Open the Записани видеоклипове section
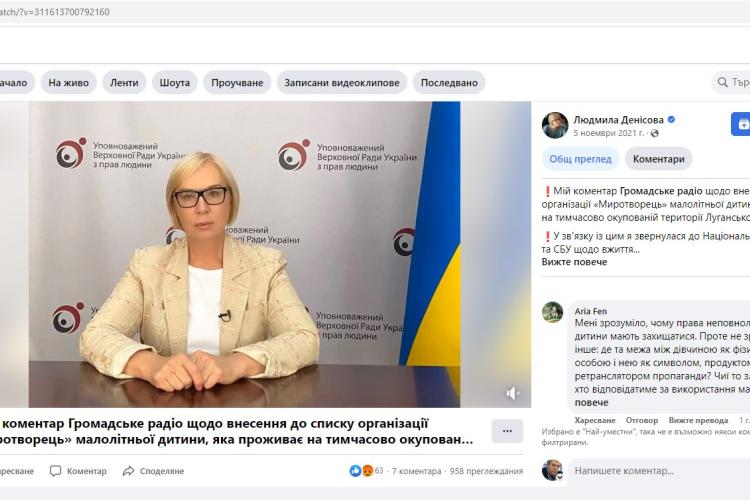Image resolution: width=750 pixels, height=500 pixels. (342, 82)
